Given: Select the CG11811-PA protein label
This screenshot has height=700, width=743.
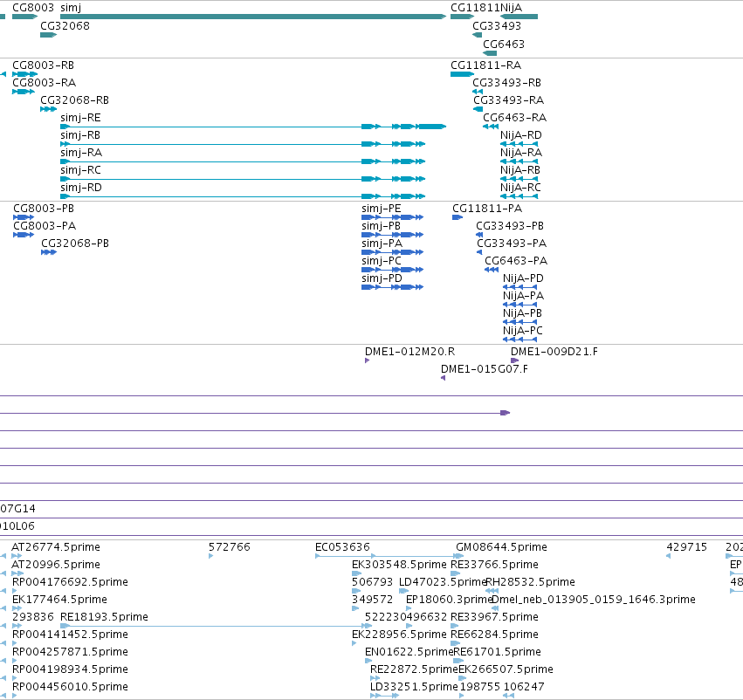Looking at the screenshot, I should pyautogui.click(x=487, y=209).
